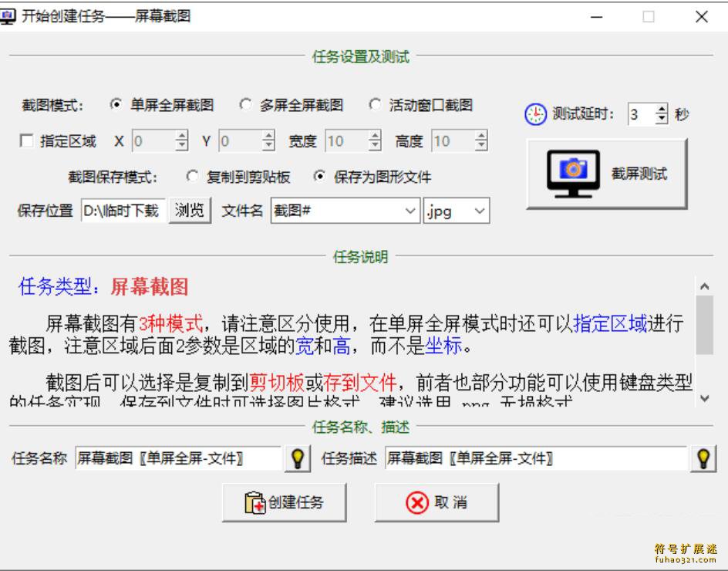Close the 开始创建任务 window
The image size is (728, 571).
[x=702, y=17]
